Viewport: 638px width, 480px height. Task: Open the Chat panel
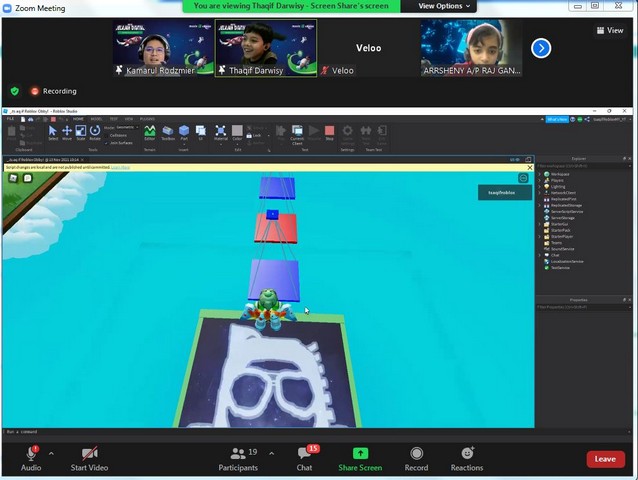(304, 454)
